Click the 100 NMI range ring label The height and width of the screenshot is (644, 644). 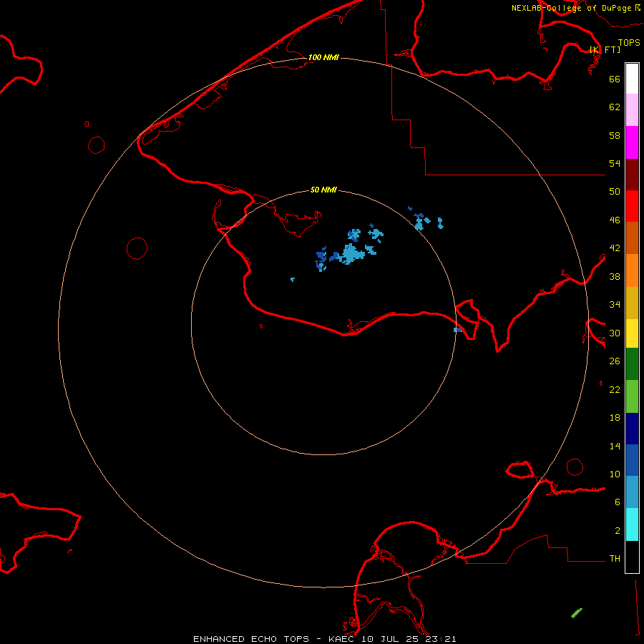tap(323, 57)
